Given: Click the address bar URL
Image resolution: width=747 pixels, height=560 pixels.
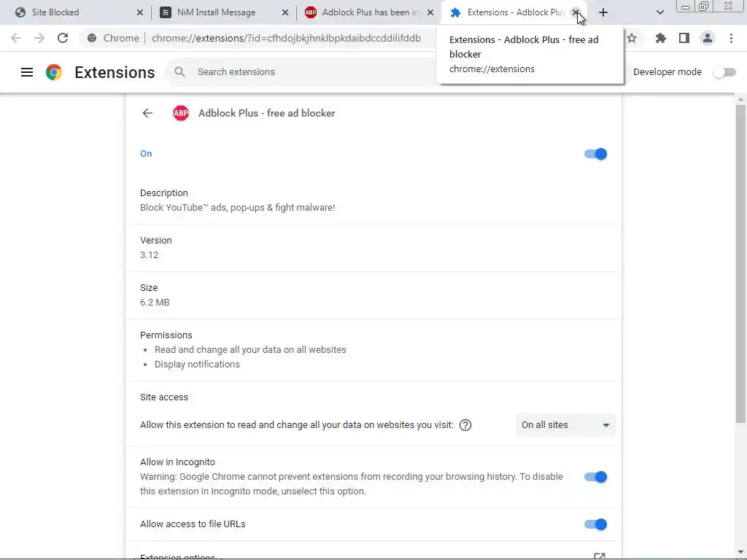Looking at the screenshot, I should (x=286, y=38).
